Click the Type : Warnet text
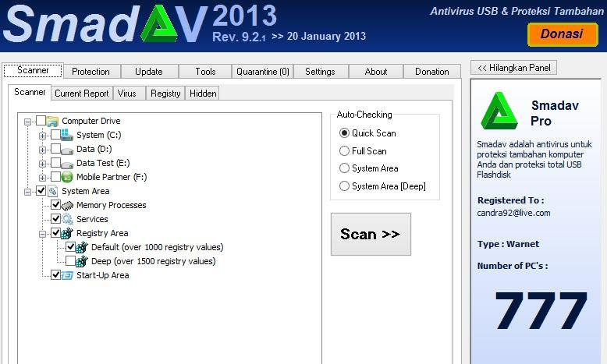This screenshot has height=364, width=607. 508,244
